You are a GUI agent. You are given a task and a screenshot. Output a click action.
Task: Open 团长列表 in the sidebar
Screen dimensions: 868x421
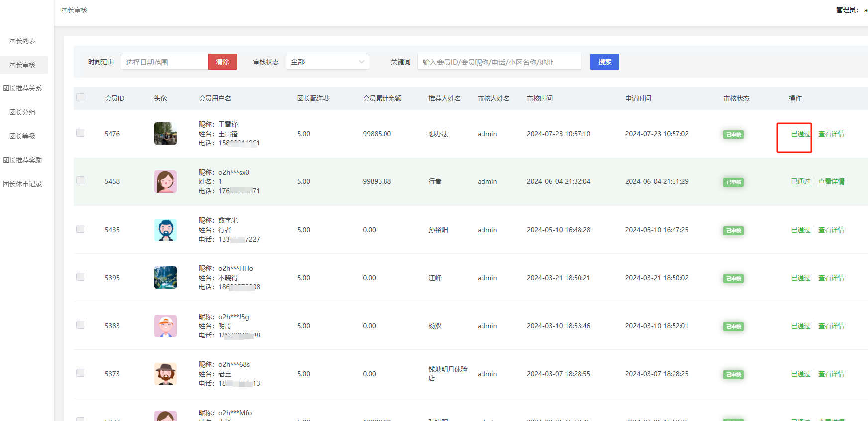point(22,41)
